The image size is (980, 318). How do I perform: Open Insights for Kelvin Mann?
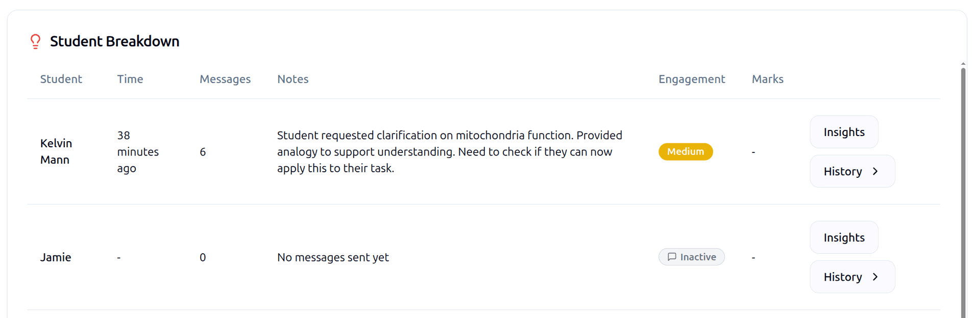844,131
